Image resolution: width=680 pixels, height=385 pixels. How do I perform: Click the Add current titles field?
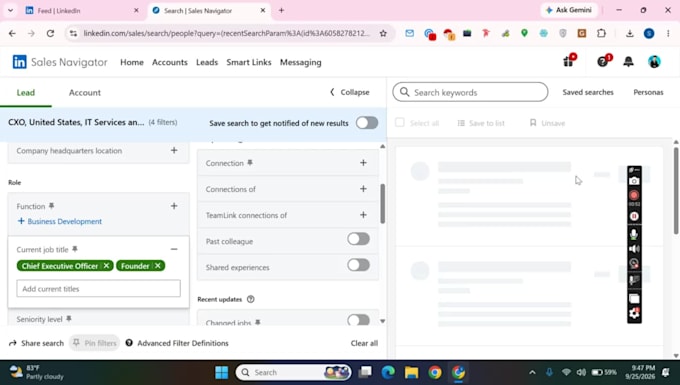[x=98, y=288]
